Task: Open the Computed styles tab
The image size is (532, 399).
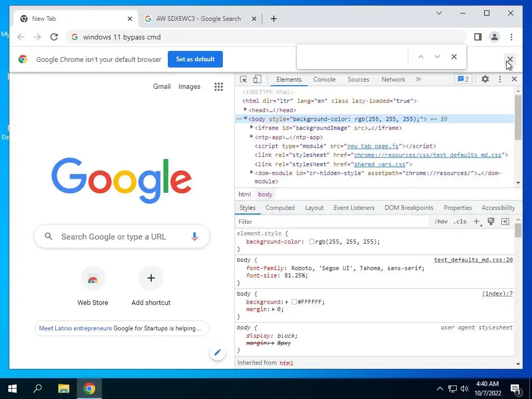Action: click(280, 208)
